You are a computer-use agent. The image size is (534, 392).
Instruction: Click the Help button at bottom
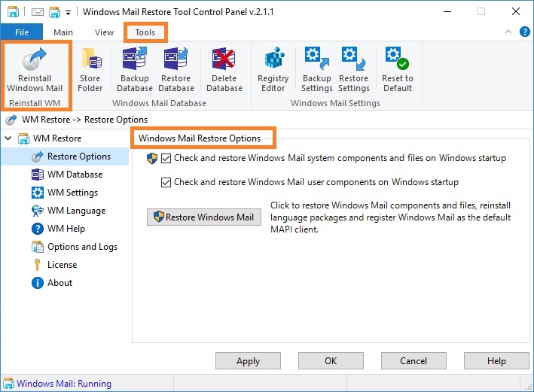(x=496, y=360)
